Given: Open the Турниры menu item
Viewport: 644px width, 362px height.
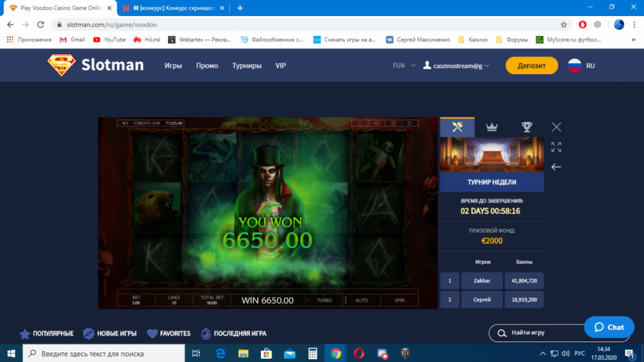Looking at the screenshot, I should click(x=247, y=66).
